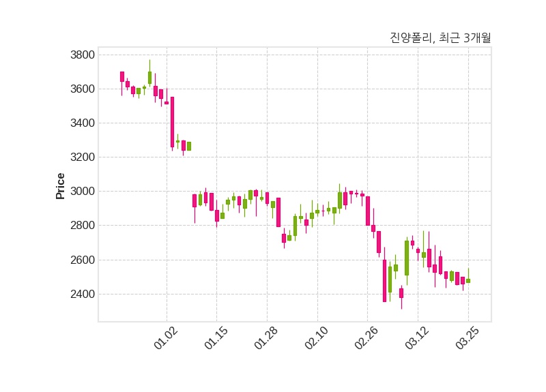Viewport: 546px width, 392px height.
Task: Click the last green candle at 03.25
Action: (468, 280)
